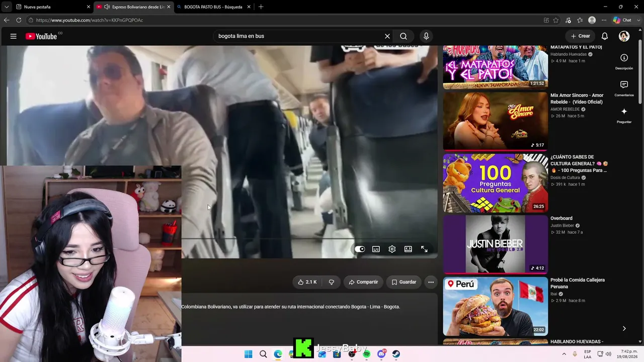Open the YouTube hamburger guide menu

(x=14, y=36)
